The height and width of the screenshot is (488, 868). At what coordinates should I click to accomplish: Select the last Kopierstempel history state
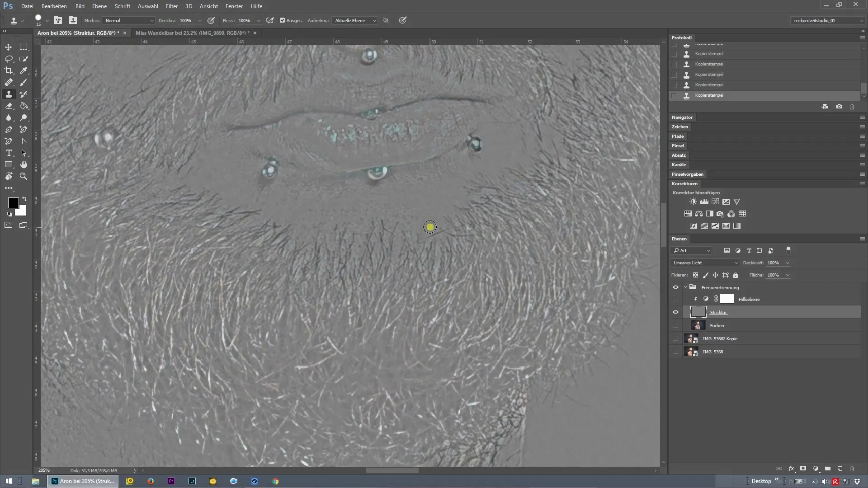pyautogui.click(x=764, y=95)
